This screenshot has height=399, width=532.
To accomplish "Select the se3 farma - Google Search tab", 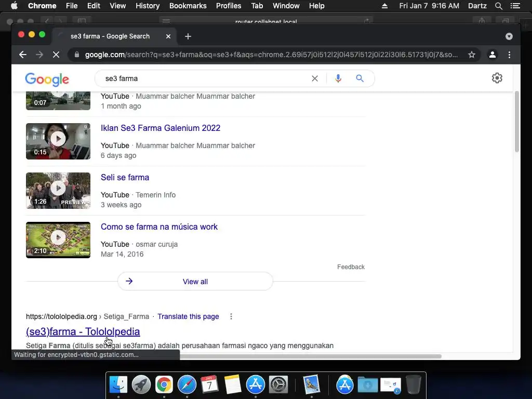I will (x=114, y=36).
